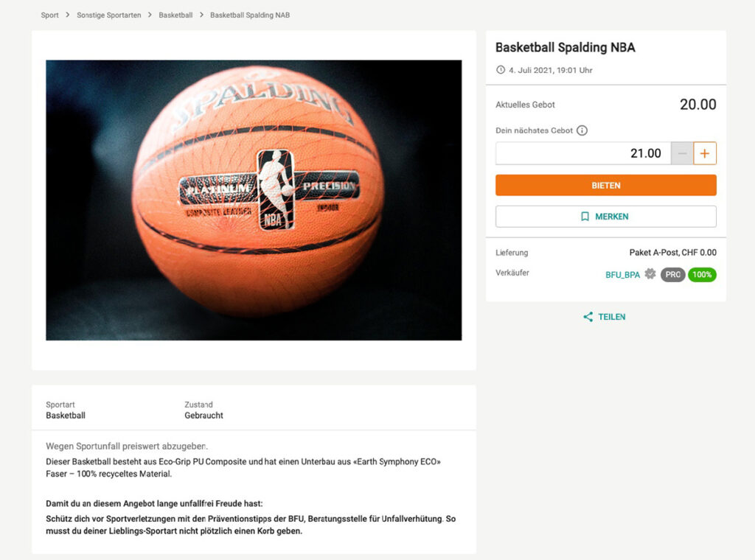The width and height of the screenshot is (755, 560).
Task: Click the green 100% rating badge
Action: coord(702,275)
